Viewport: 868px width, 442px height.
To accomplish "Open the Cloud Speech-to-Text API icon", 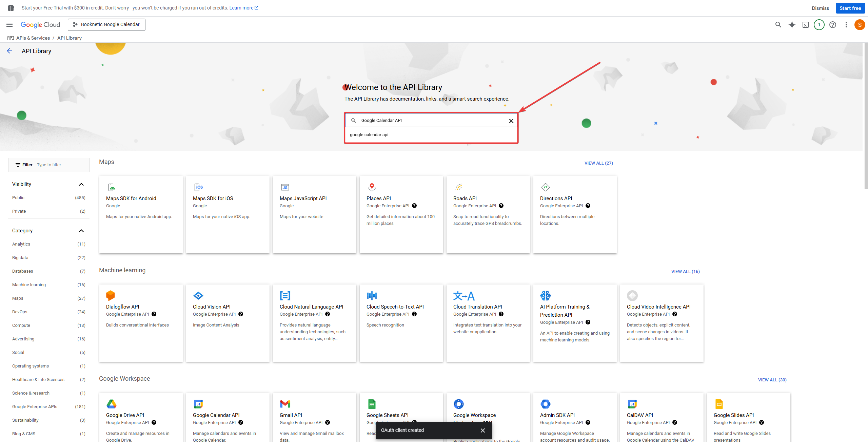I will pyautogui.click(x=372, y=296).
